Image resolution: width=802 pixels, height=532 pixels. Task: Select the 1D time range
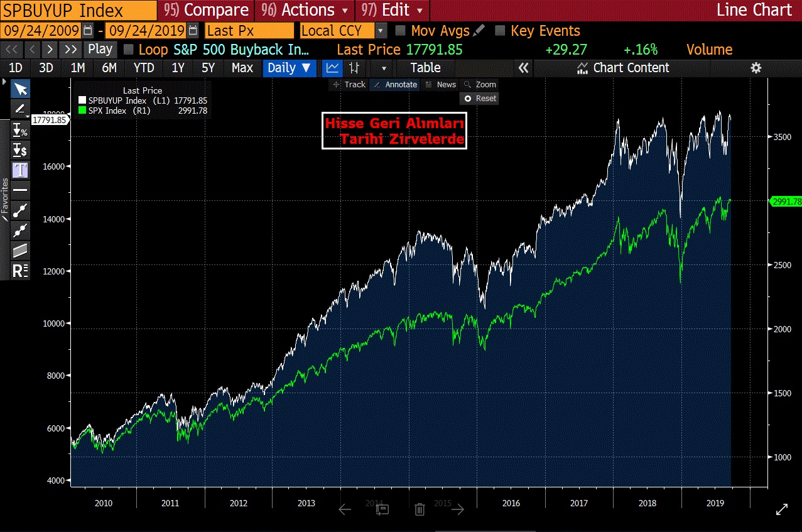tap(16, 68)
